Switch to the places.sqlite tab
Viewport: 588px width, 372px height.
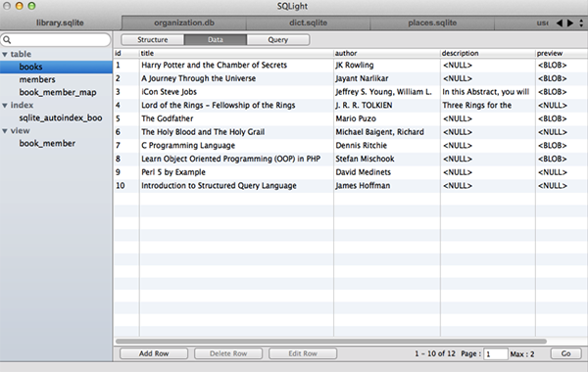pyautogui.click(x=432, y=23)
